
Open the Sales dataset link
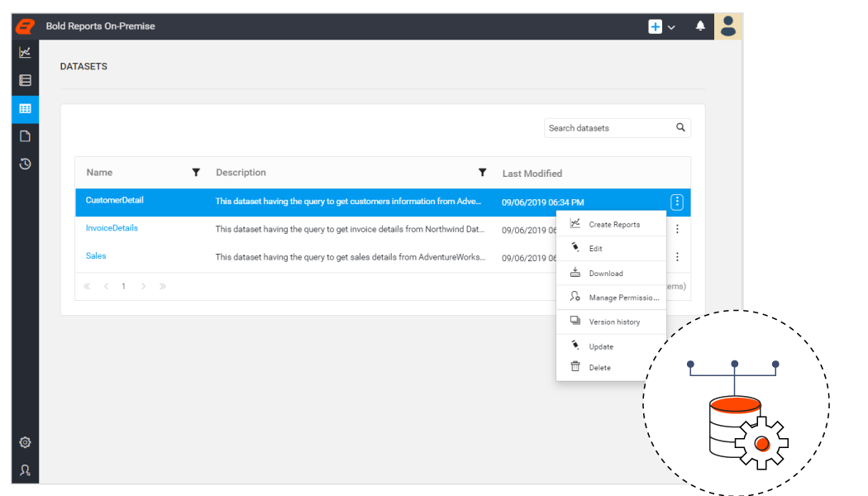click(x=96, y=255)
